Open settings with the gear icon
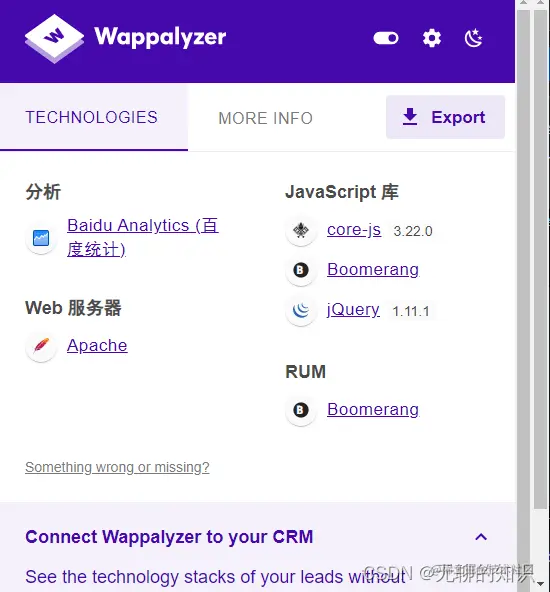Viewport: 550px width, 592px height. coord(431,38)
